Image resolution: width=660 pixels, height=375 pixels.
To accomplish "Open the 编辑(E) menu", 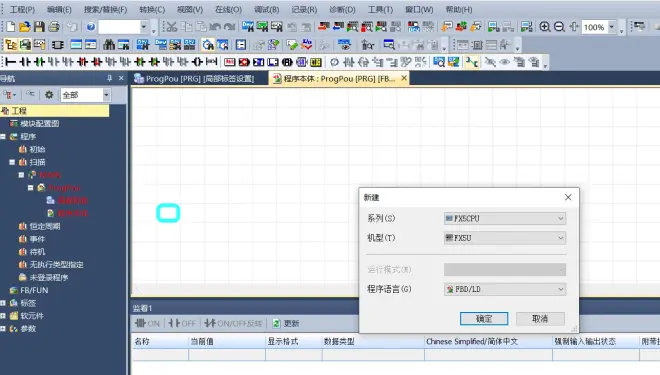I will coord(59,9).
